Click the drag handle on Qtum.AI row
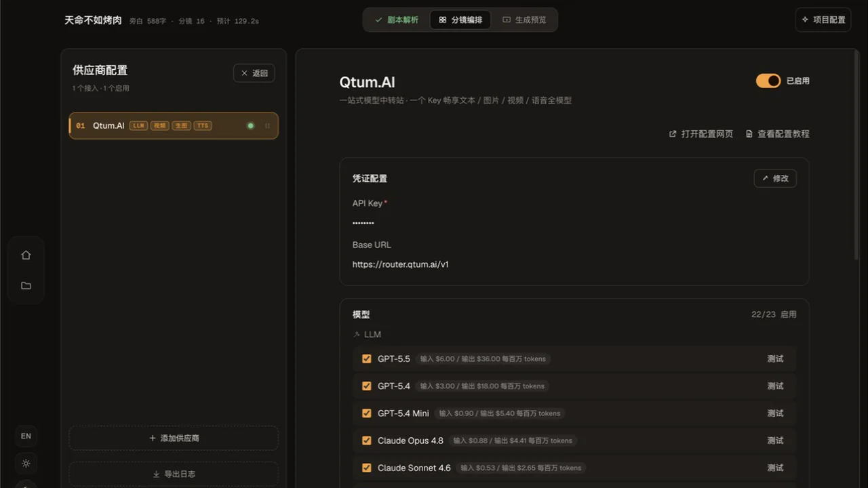This screenshot has height=488, width=868. pos(267,125)
